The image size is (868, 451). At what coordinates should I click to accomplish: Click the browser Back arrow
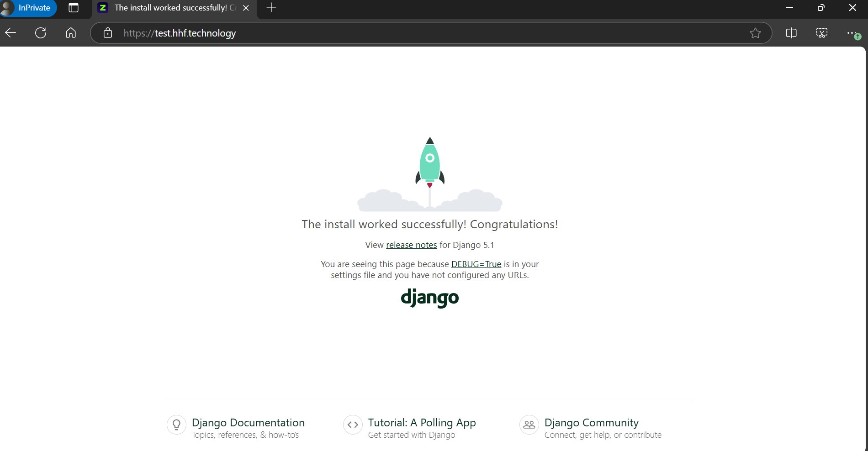[11, 33]
